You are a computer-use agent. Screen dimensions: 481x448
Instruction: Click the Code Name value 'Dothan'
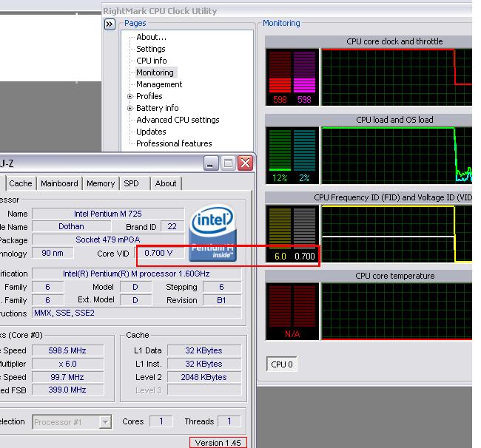(71, 226)
